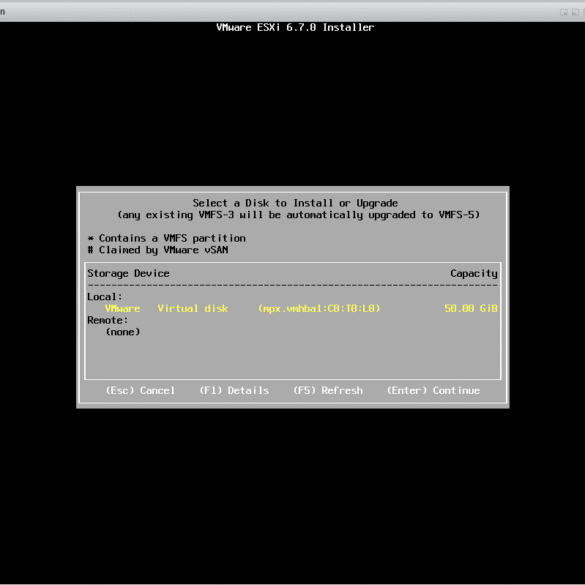Screen dimensions: 585x585
Task: Select the VMware Virtual disk entry
Action: [x=292, y=309]
